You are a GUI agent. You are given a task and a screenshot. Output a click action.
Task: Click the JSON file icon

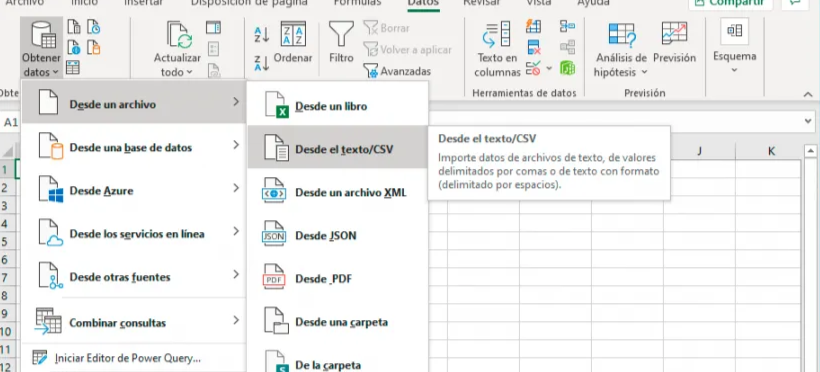tap(274, 234)
